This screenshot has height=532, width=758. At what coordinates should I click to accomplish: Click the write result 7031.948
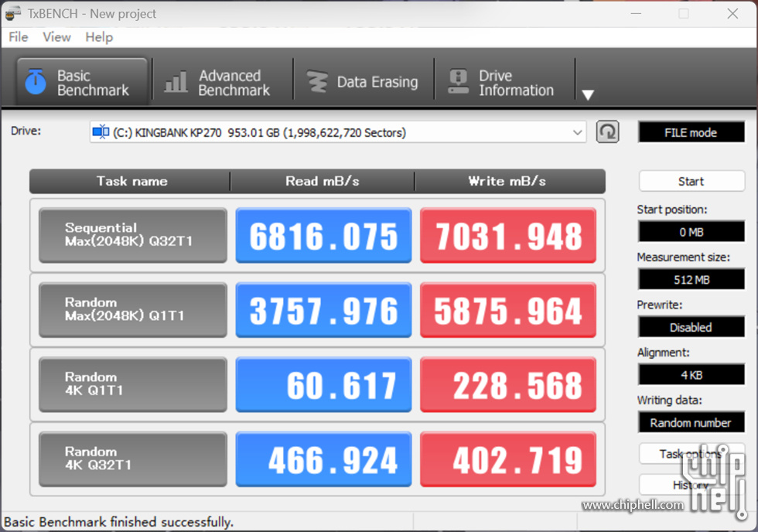508,235
